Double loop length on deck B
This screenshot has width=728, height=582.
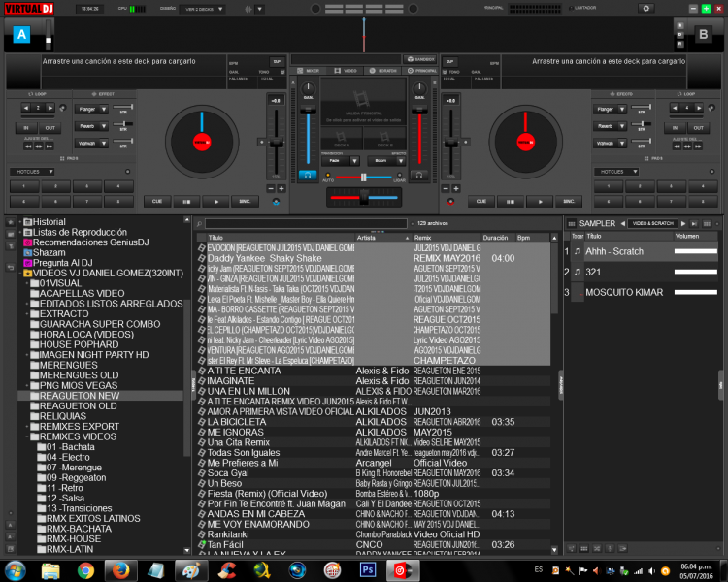click(699, 108)
